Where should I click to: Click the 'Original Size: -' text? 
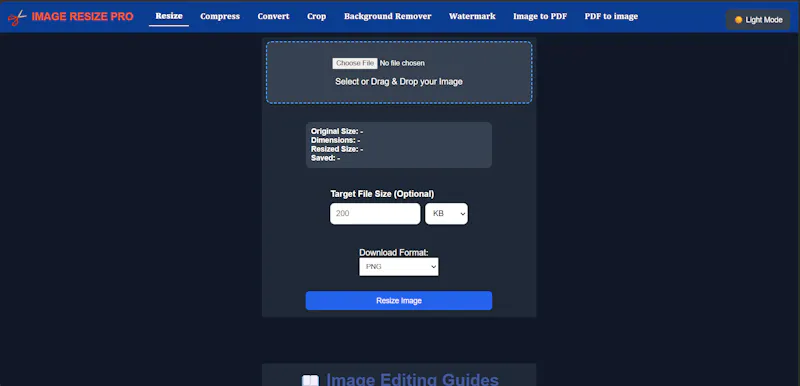pos(337,131)
